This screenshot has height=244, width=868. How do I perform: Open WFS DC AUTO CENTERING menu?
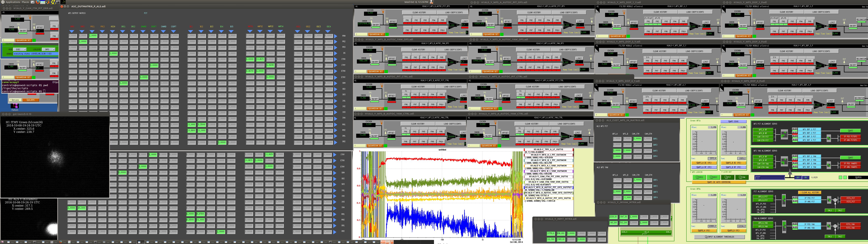click(719, 182)
